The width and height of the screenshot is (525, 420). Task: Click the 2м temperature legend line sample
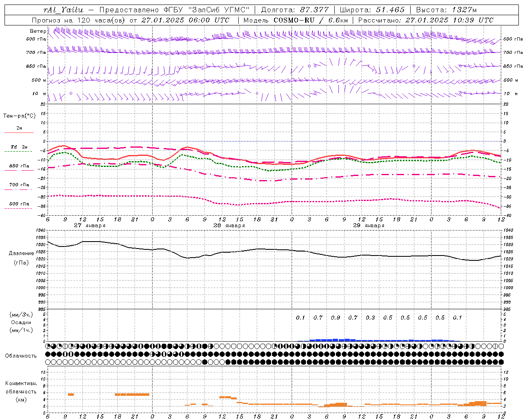click(19, 133)
